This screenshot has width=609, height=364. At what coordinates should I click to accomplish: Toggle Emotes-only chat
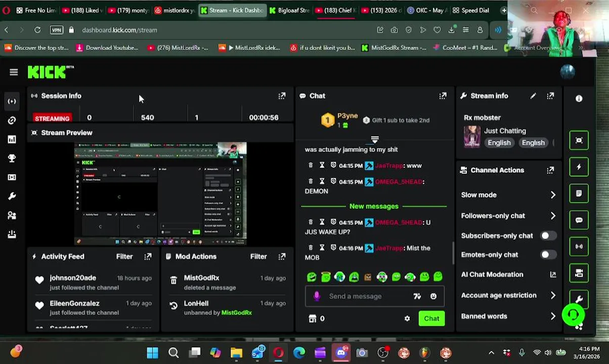(547, 254)
